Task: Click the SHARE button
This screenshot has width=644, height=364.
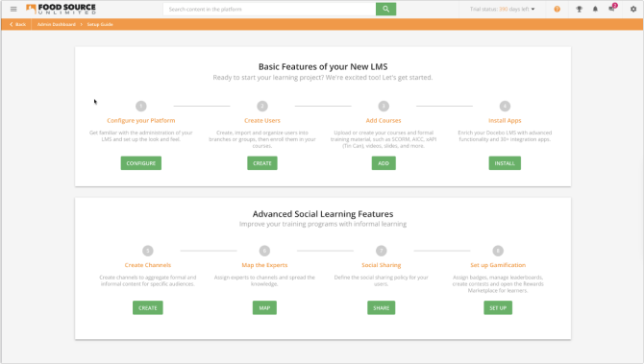Action: [x=382, y=307]
